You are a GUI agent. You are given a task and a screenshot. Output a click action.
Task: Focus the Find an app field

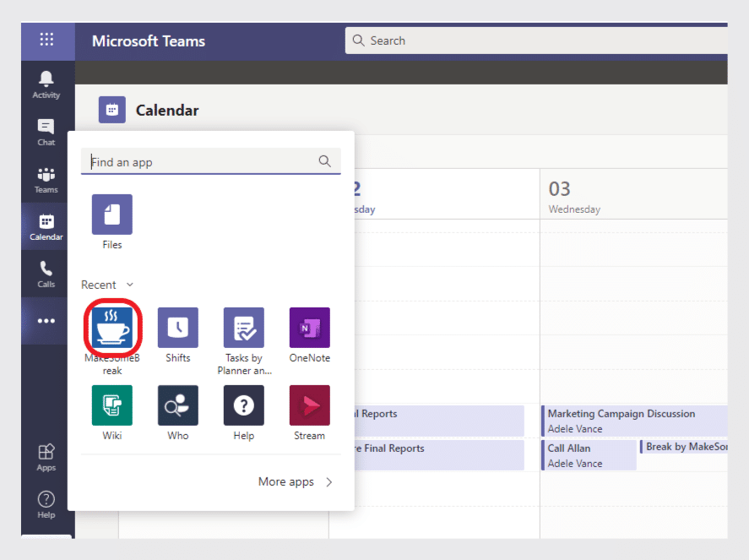210,161
